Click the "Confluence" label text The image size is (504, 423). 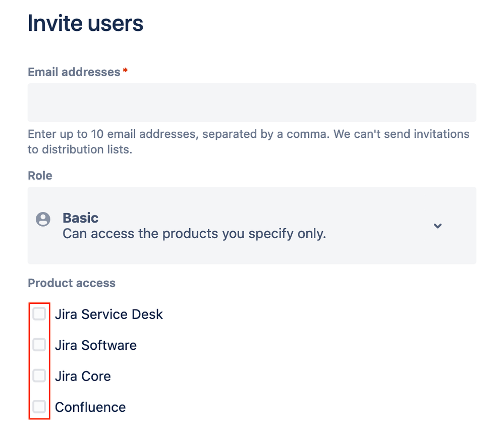[90, 407]
